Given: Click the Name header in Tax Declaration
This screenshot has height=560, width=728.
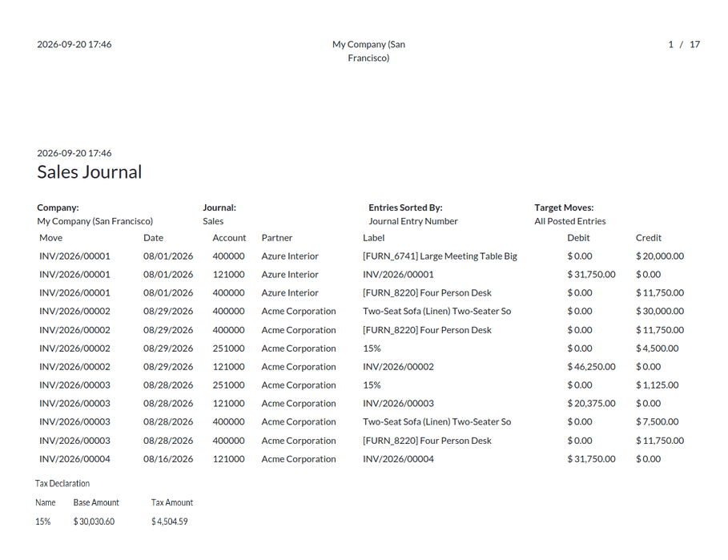Looking at the screenshot, I should 46,502.
